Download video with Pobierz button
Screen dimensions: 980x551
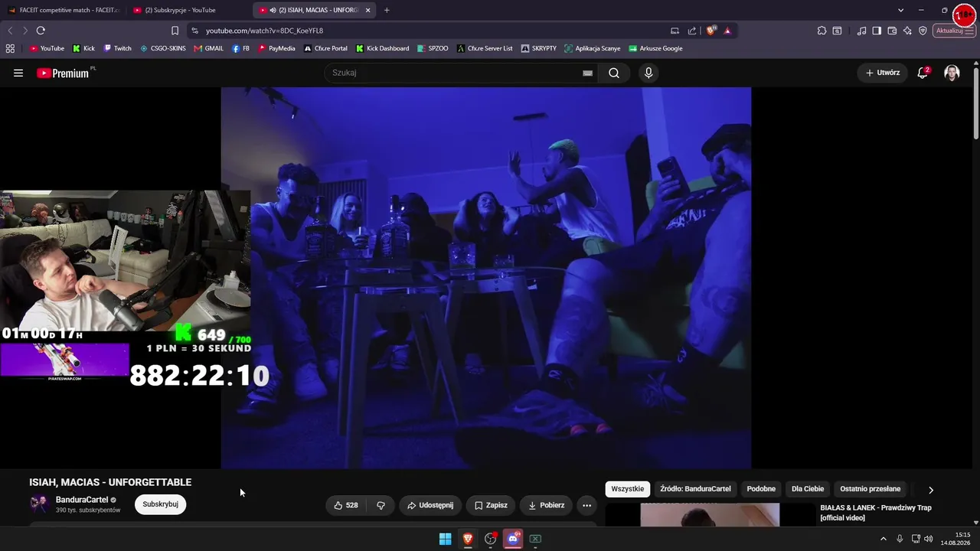546,505
